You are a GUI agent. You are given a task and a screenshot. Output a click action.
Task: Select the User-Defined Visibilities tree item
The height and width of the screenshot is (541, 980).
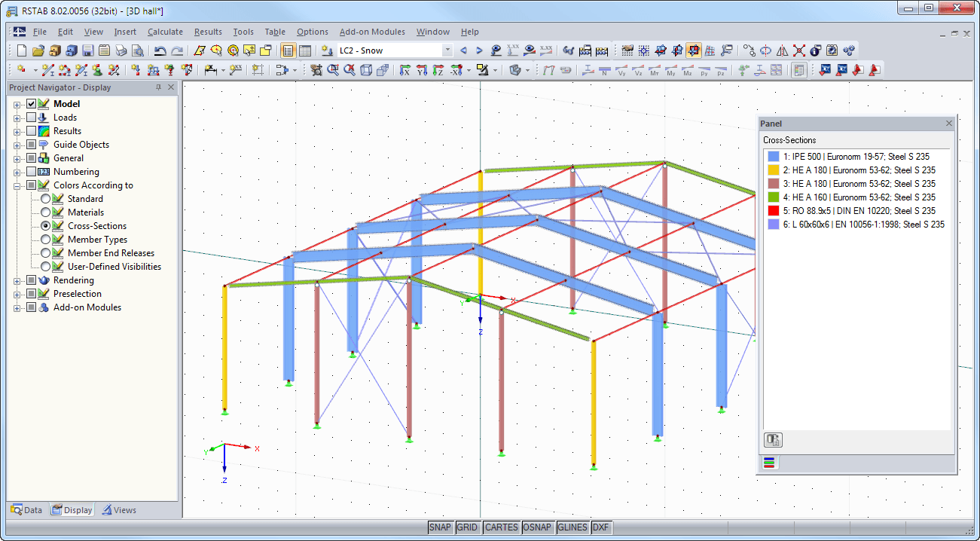(x=114, y=267)
